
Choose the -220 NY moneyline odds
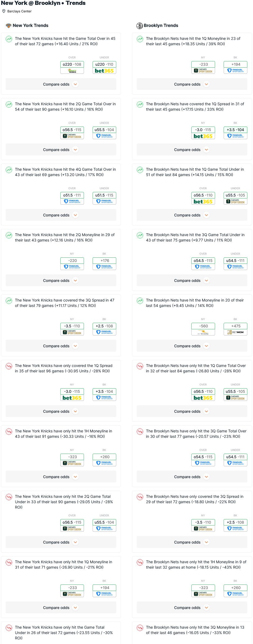(x=72, y=261)
